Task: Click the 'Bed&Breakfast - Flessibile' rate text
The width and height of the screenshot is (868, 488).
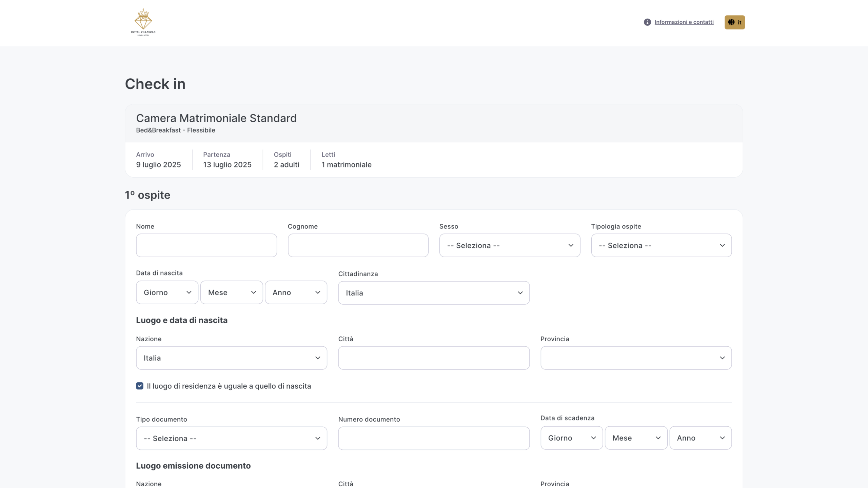Action: coord(176,130)
